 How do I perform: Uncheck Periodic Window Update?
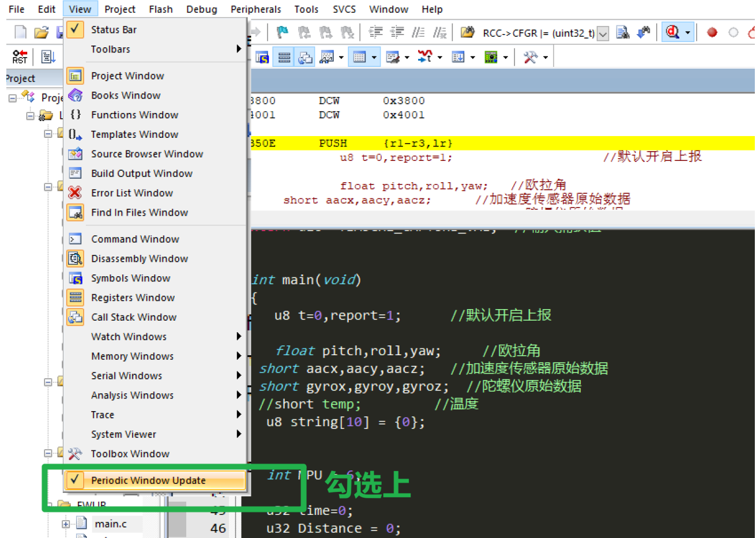point(156,480)
